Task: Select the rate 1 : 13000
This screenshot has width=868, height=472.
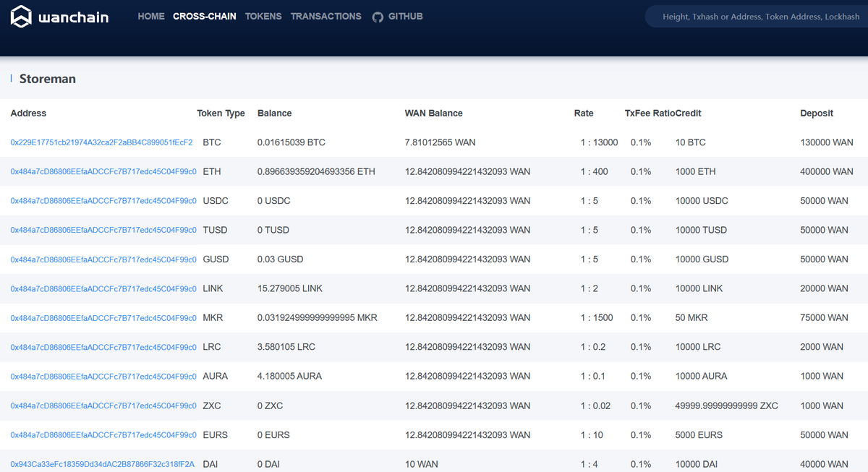Action: tap(599, 142)
